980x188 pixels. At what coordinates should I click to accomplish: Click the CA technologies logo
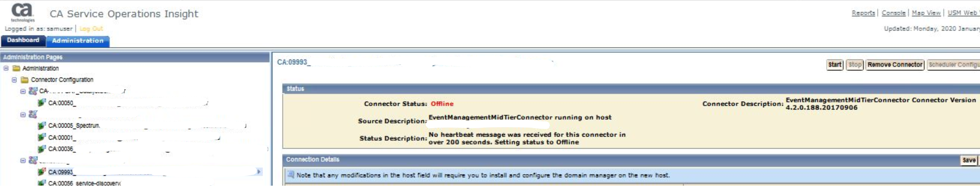(x=22, y=12)
